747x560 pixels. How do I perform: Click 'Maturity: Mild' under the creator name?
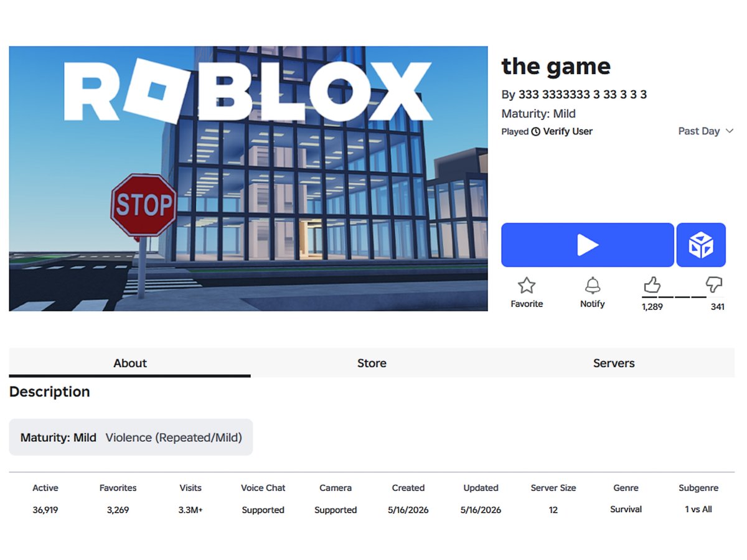coord(538,114)
